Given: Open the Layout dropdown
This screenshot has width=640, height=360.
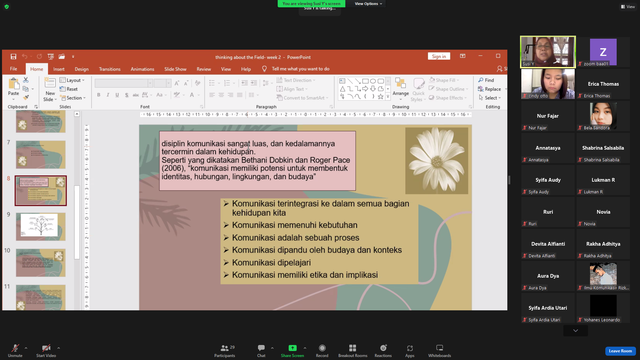Looking at the screenshot, I should click(72, 80).
